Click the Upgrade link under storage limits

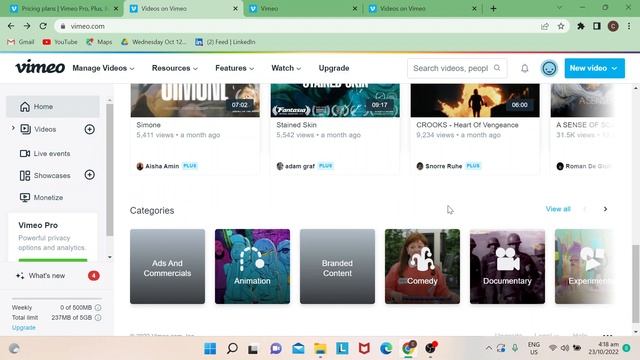coord(24,327)
